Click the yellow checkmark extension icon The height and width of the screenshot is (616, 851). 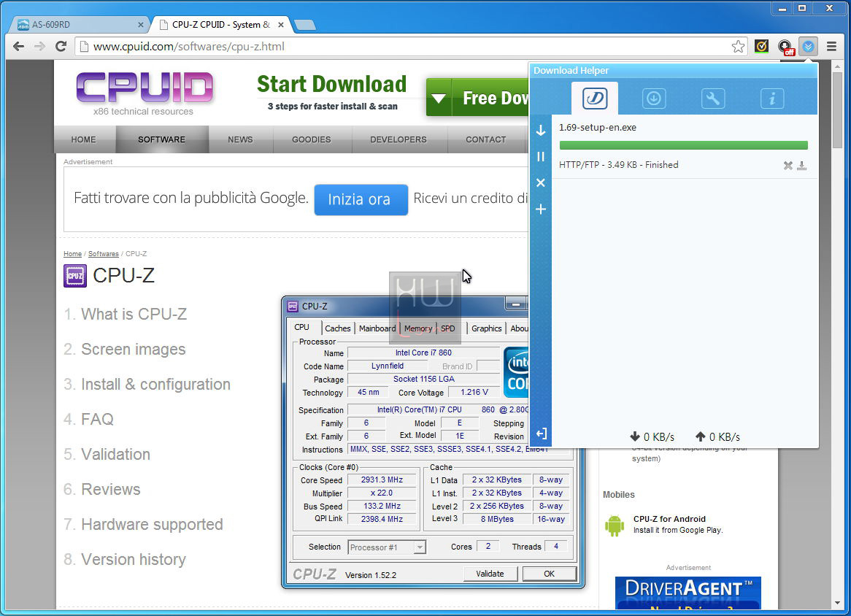pyautogui.click(x=761, y=46)
